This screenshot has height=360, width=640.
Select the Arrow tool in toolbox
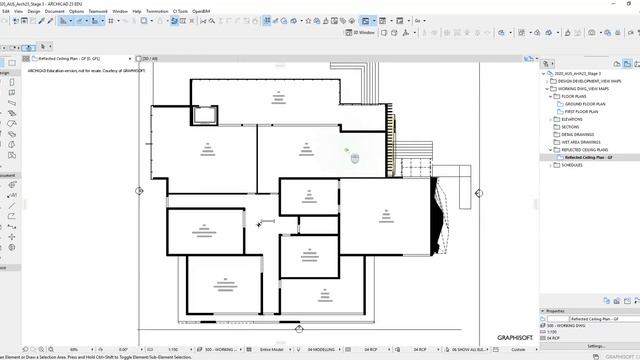tap(2, 63)
